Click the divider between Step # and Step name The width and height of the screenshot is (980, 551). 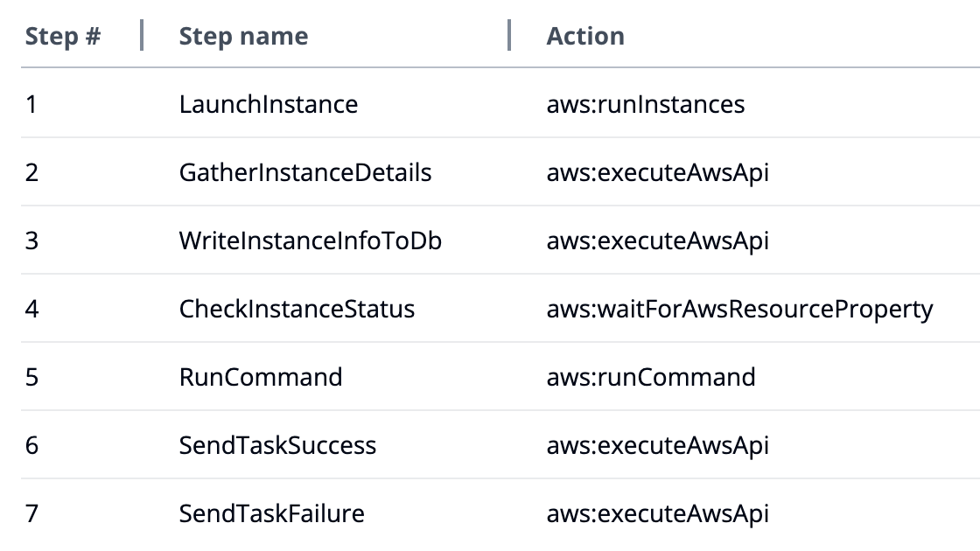coord(142,36)
